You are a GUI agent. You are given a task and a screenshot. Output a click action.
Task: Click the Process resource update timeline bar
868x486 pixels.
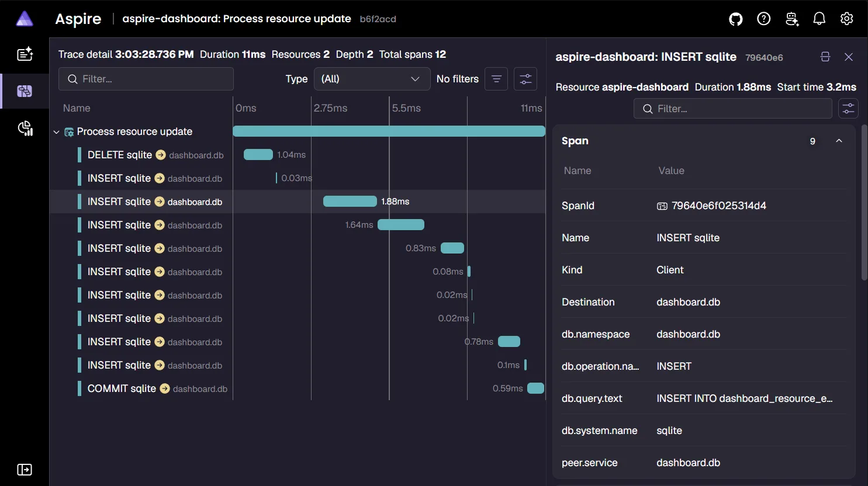[389, 131]
